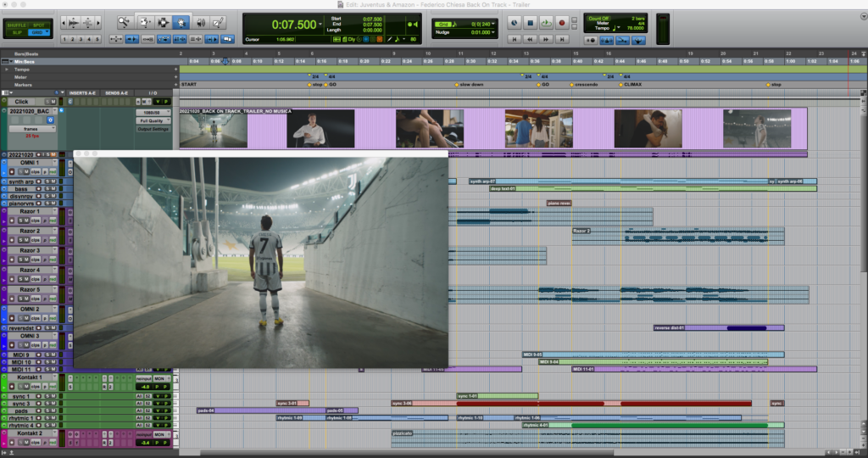Click the Rewind transport button
This screenshot has height=458, width=868.
531,39
